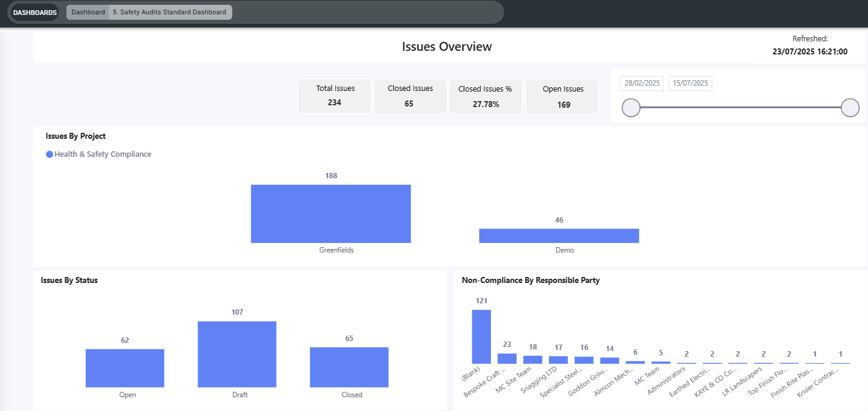Click the right date slider handle

850,108
